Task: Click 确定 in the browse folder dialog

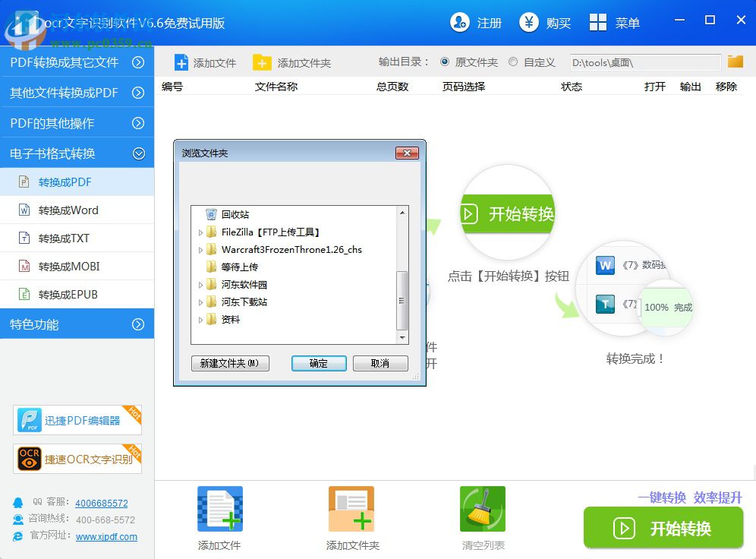Action: point(319,363)
